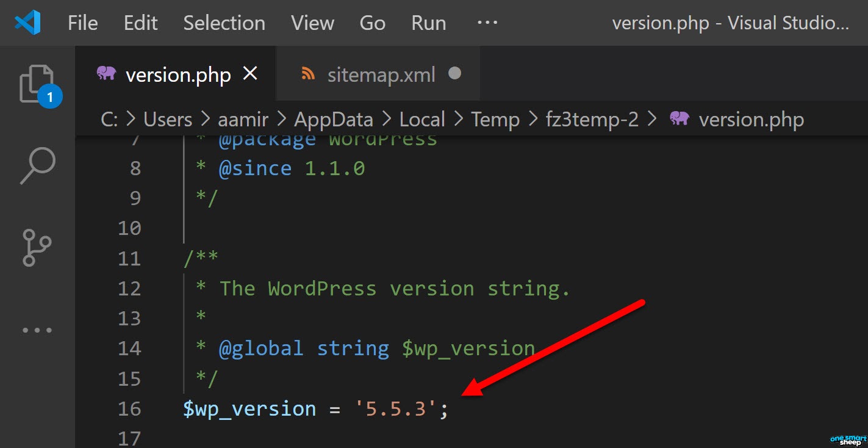Click '@global string $wp_version' comment line
Image resolution: width=868 pixels, height=448 pixels.
click(x=377, y=349)
